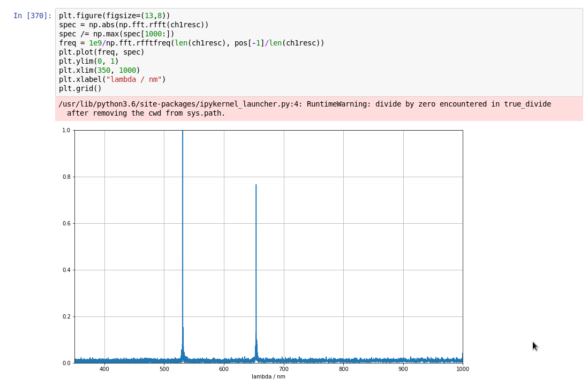Image resolution: width=588 pixels, height=386 pixels.
Task: Click the plt.grid() line
Action: tap(80, 88)
